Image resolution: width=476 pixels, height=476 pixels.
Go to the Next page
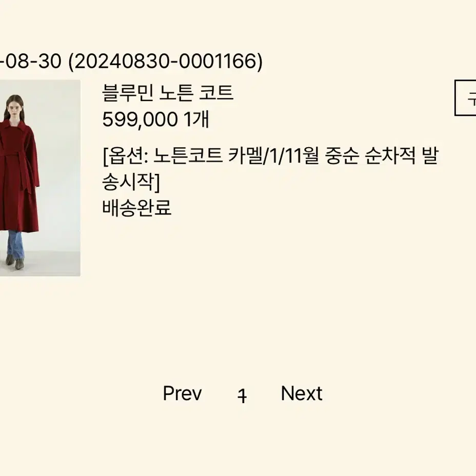pyautogui.click(x=302, y=393)
